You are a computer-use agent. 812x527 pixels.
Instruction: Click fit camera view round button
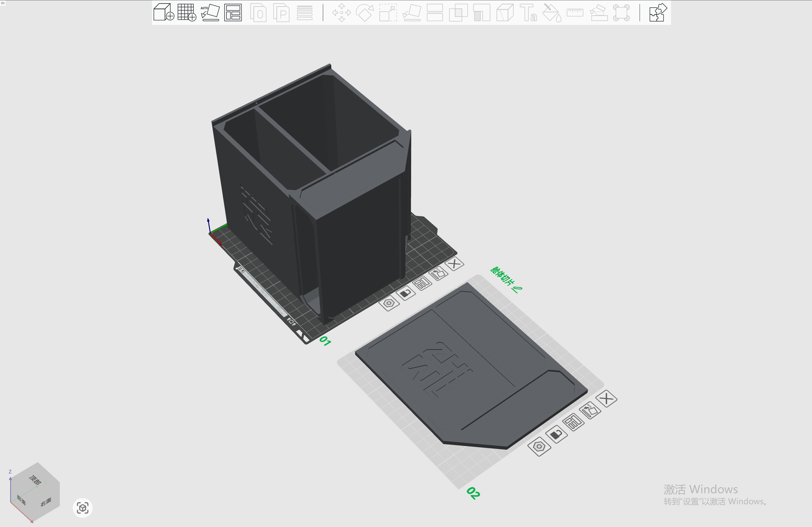point(83,508)
